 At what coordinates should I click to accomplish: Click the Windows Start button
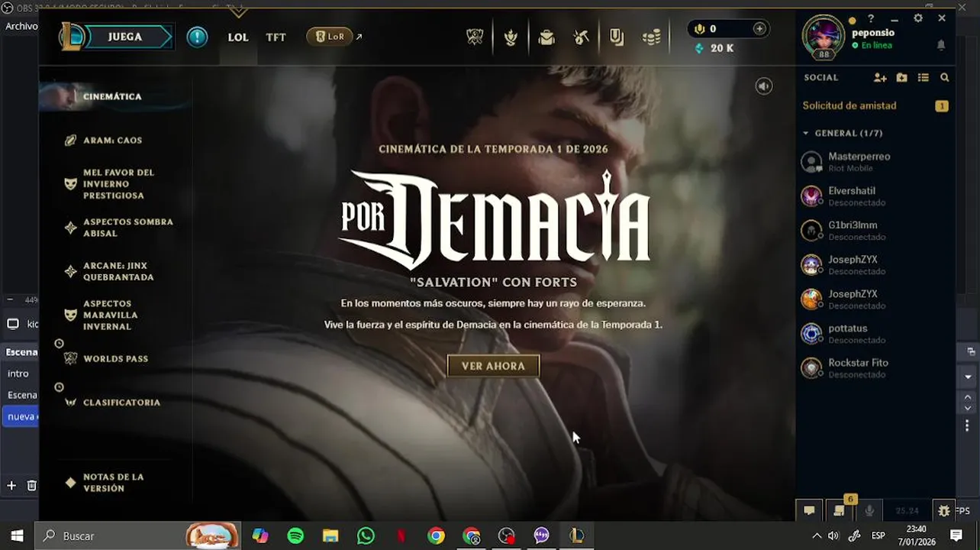point(17,535)
